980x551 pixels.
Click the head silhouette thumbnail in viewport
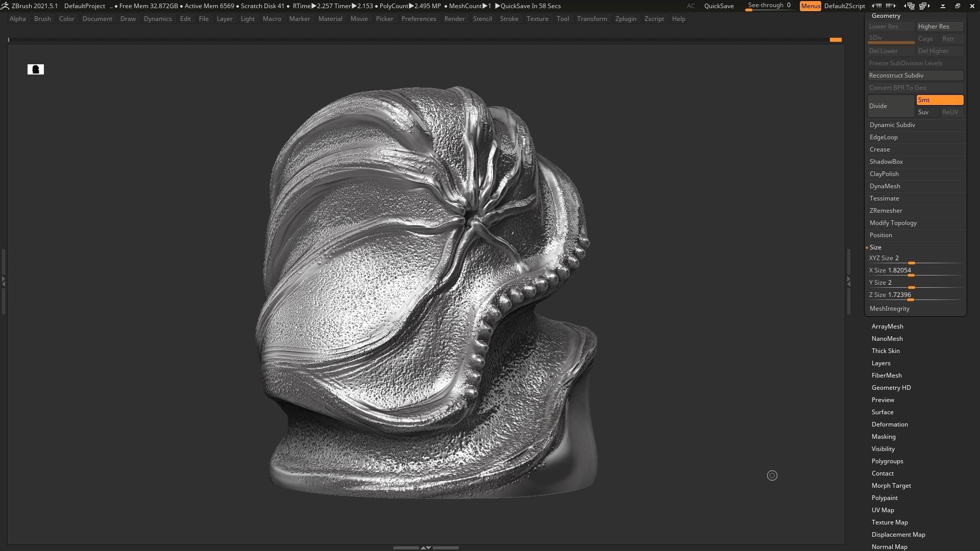pos(36,69)
